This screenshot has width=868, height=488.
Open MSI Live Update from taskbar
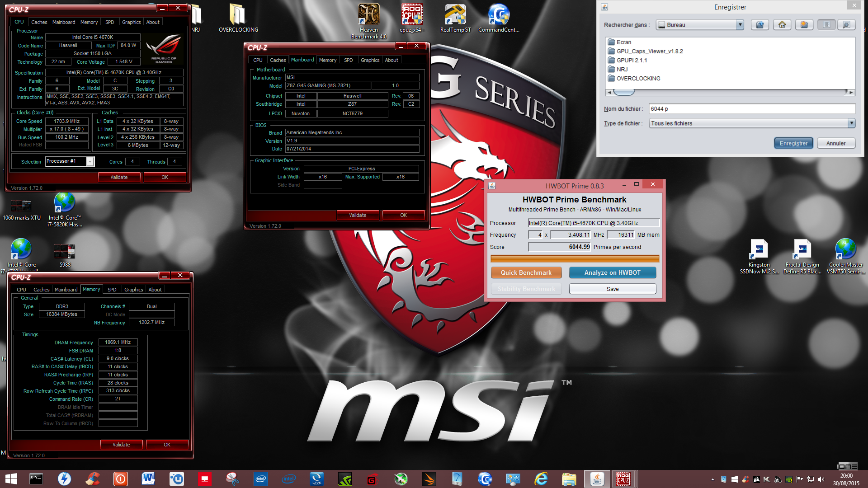tap(316, 479)
